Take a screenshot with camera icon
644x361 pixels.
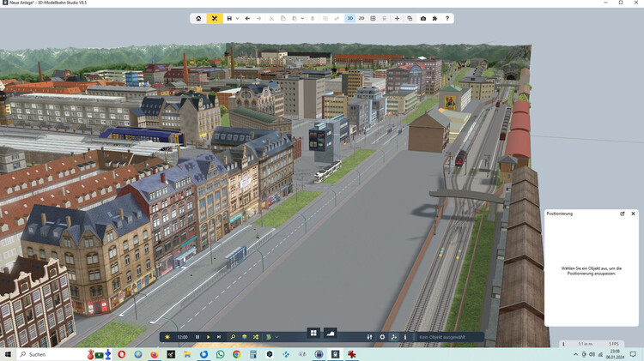422,18
